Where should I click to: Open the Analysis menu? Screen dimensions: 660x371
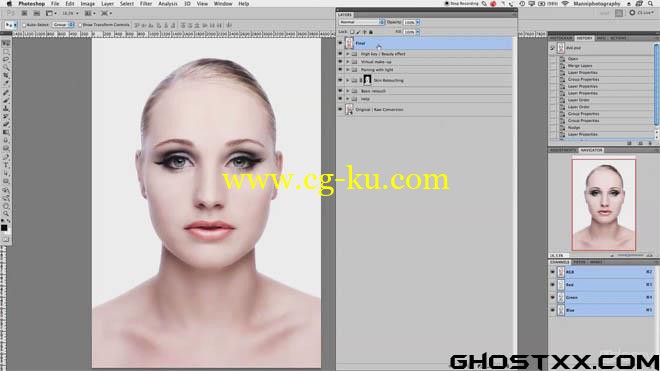point(168,4)
